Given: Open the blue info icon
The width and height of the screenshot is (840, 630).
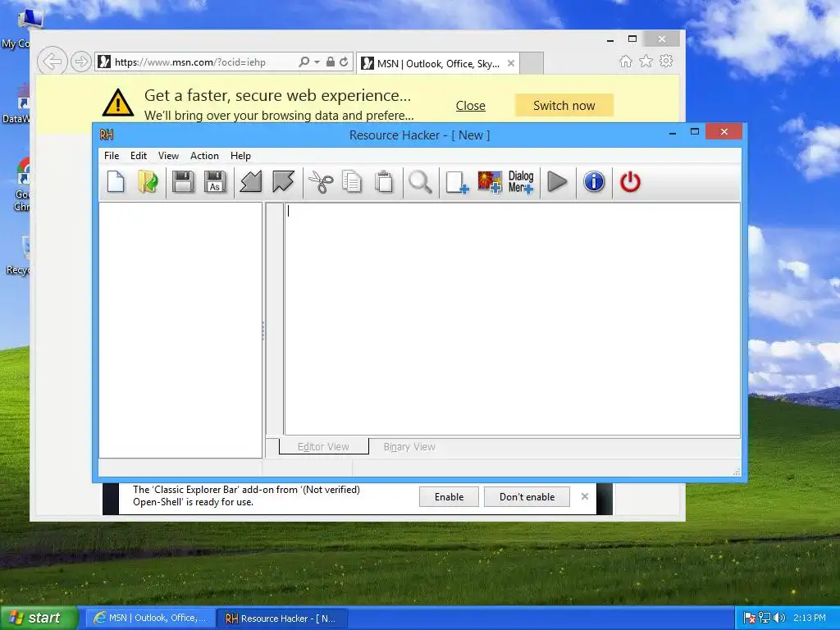Looking at the screenshot, I should [x=594, y=182].
